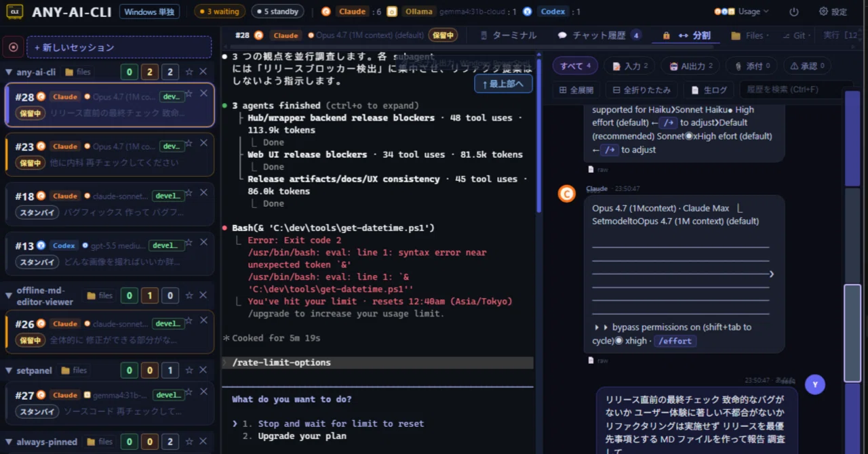Switch to the チャット履歴 tab

click(599, 35)
